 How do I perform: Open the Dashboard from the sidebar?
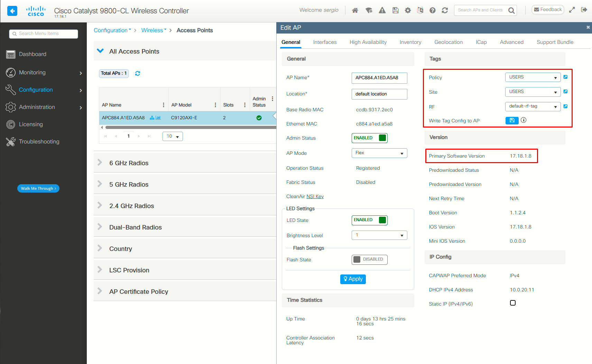(x=44, y=54)
